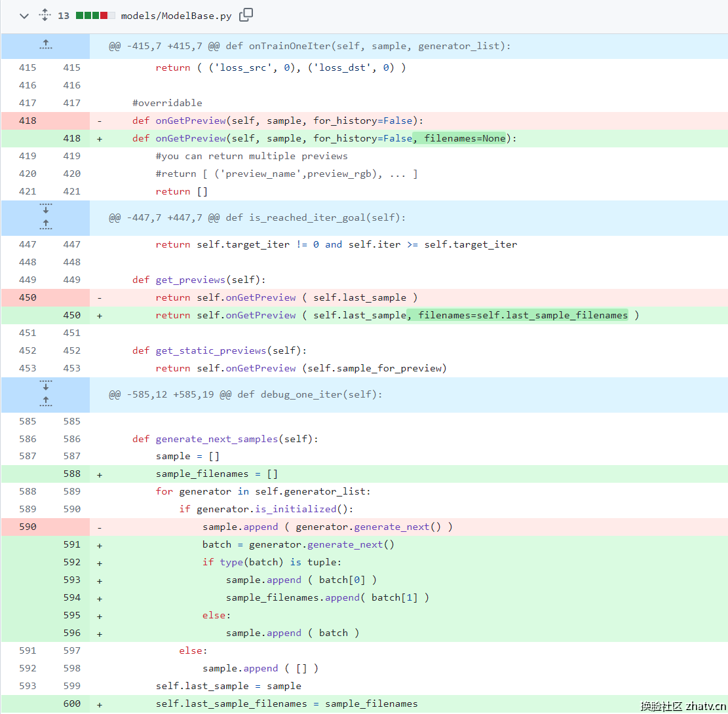The width and height of the screenshot is (728, 714).
Task: Click the 'sample.append ( batch )' line
Action: 292,633
